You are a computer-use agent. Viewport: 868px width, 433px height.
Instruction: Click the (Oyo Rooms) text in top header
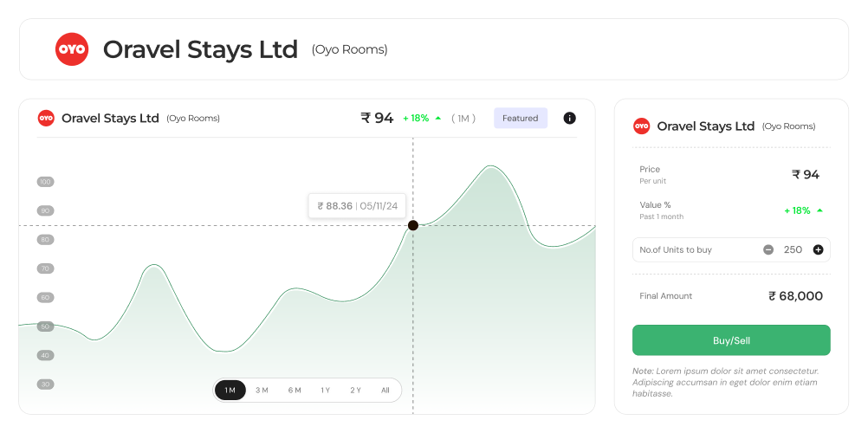click(349, 50)
